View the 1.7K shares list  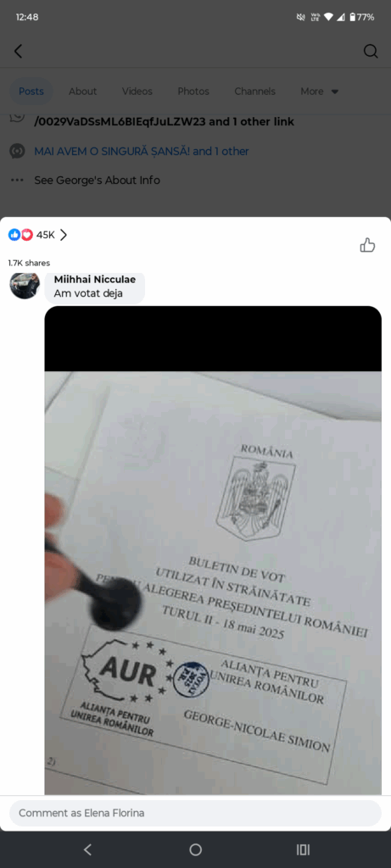(29, 263)
